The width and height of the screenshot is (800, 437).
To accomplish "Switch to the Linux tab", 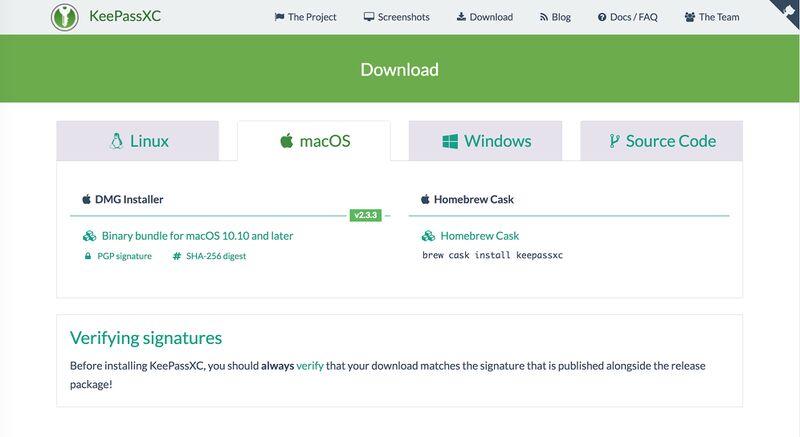I will coord(137,141).
